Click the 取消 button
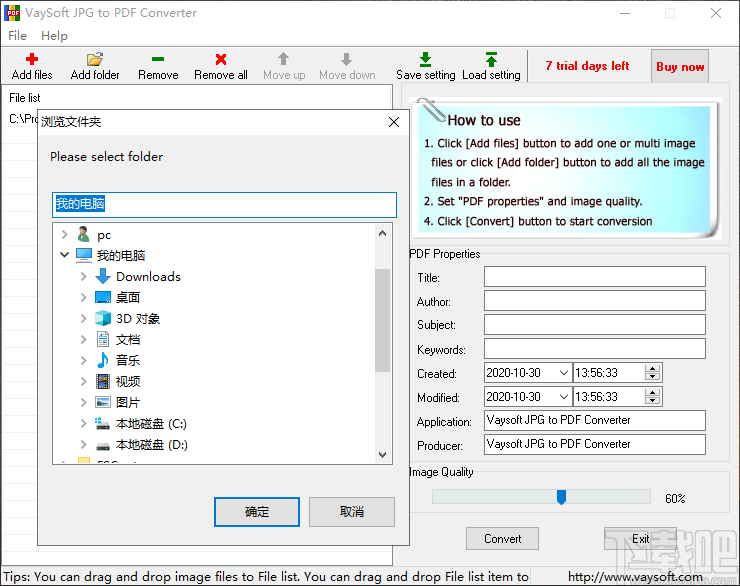Screen dimensions: 740x586 352,511
